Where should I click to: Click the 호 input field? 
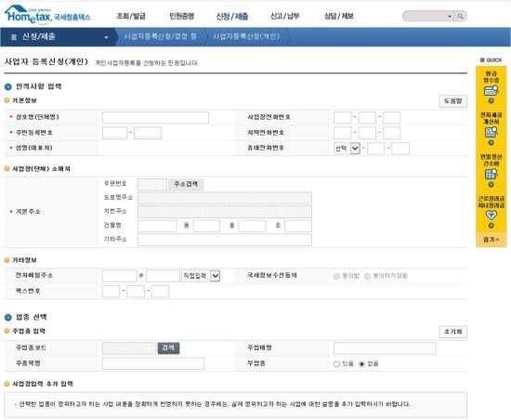click(298, 226)
